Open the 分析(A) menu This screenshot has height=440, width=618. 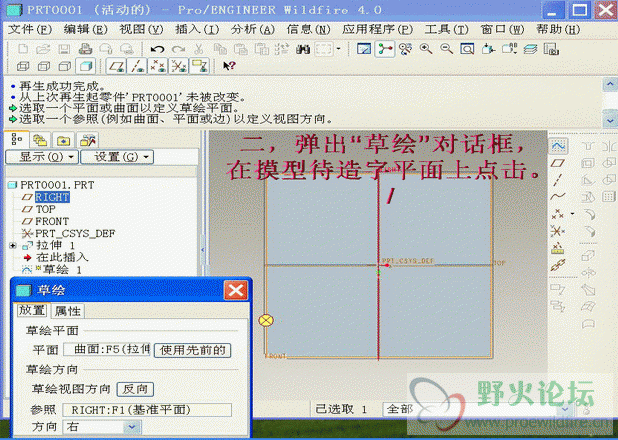pos(253,29)
